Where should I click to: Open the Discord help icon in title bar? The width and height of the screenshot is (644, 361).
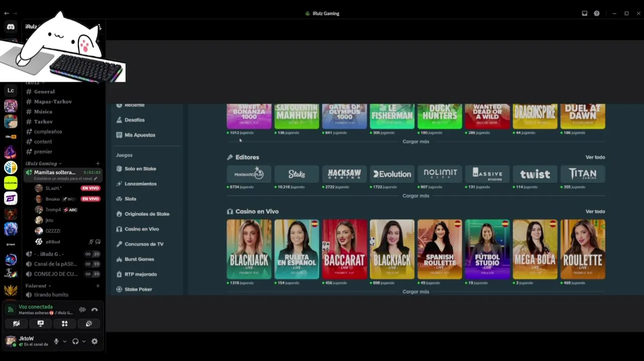596,14
